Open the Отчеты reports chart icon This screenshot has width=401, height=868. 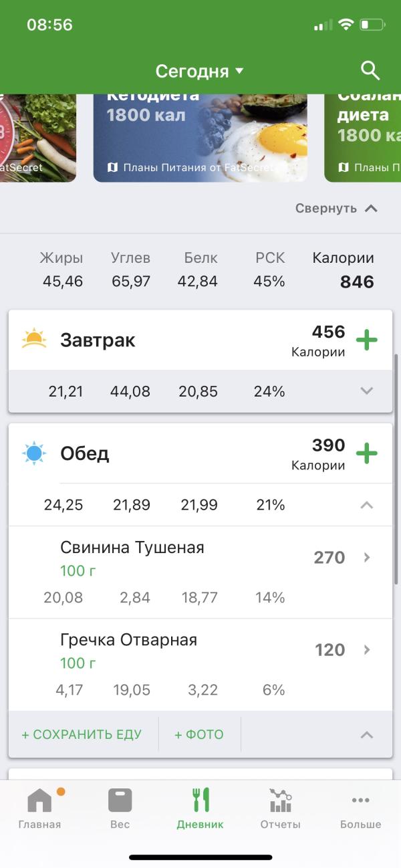[280, 800]
